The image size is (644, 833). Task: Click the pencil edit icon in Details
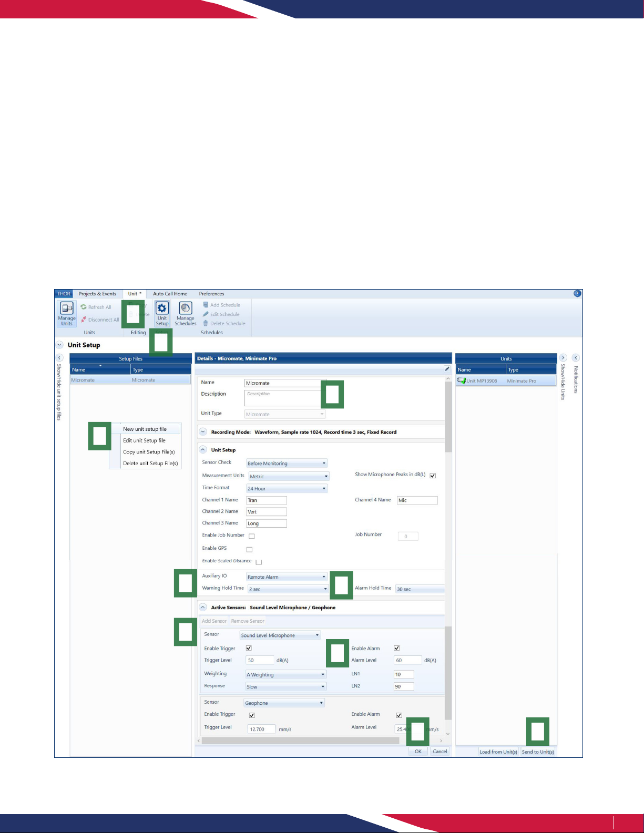point(447,369)
